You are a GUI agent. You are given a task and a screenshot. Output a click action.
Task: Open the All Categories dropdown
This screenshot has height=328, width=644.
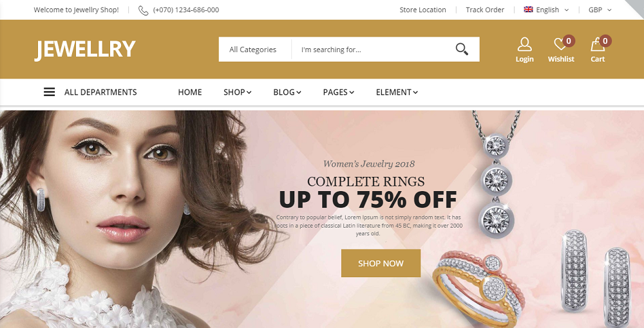tap(253, 50)
